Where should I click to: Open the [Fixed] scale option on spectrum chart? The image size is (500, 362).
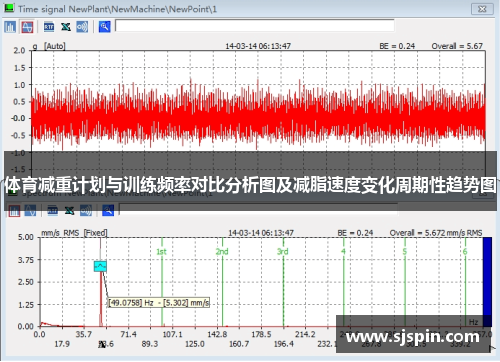tap(96, 233)
